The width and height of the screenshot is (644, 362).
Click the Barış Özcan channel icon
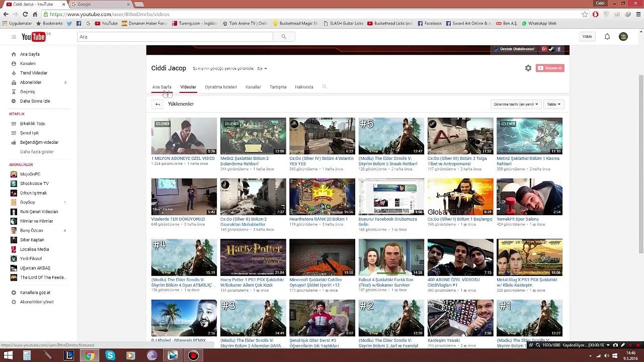pos(14,230)
